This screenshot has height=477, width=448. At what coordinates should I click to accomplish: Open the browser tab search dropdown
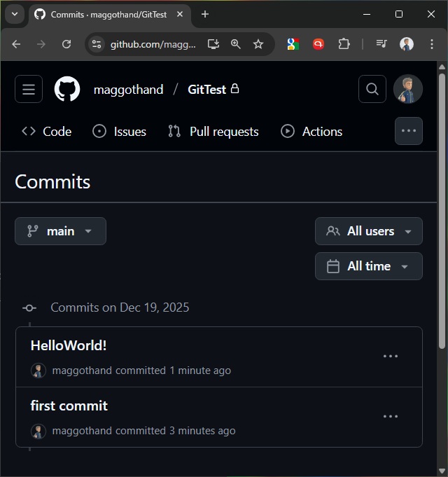14,14
